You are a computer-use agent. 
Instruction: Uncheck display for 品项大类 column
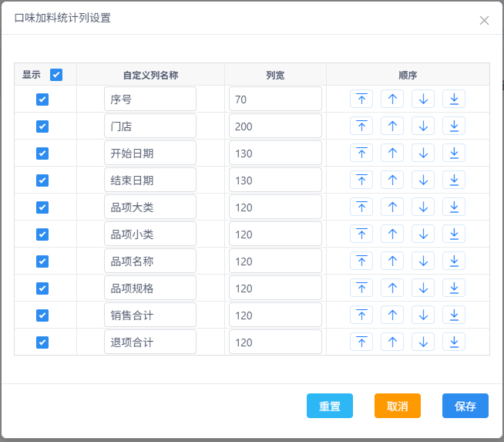pos(42,208)
